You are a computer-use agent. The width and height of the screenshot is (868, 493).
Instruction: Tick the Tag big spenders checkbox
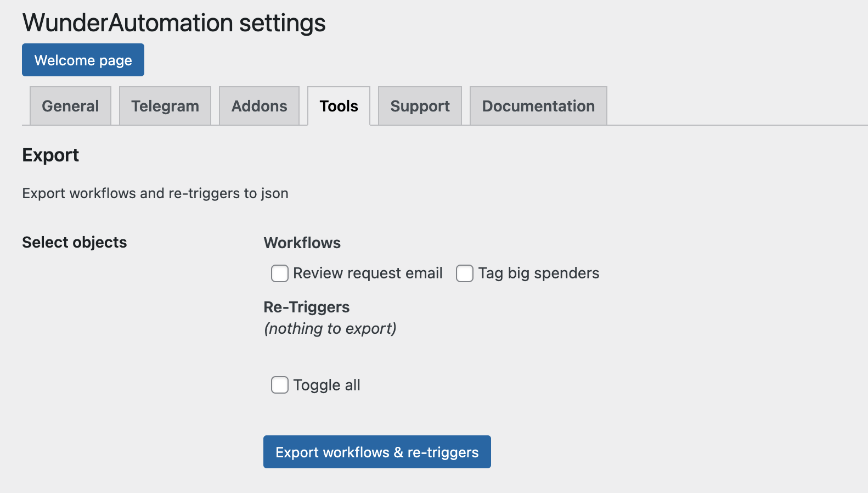(x=465, y=273)
